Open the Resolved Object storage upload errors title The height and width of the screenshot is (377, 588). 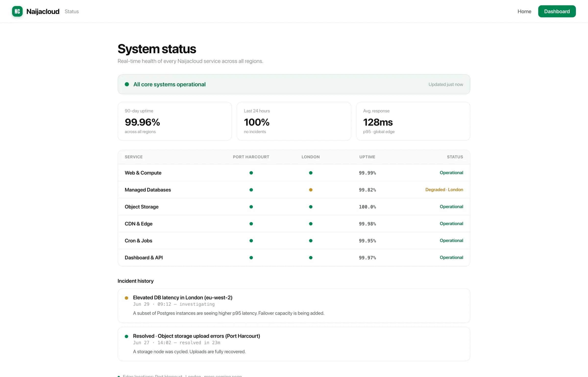coord(196,336)
